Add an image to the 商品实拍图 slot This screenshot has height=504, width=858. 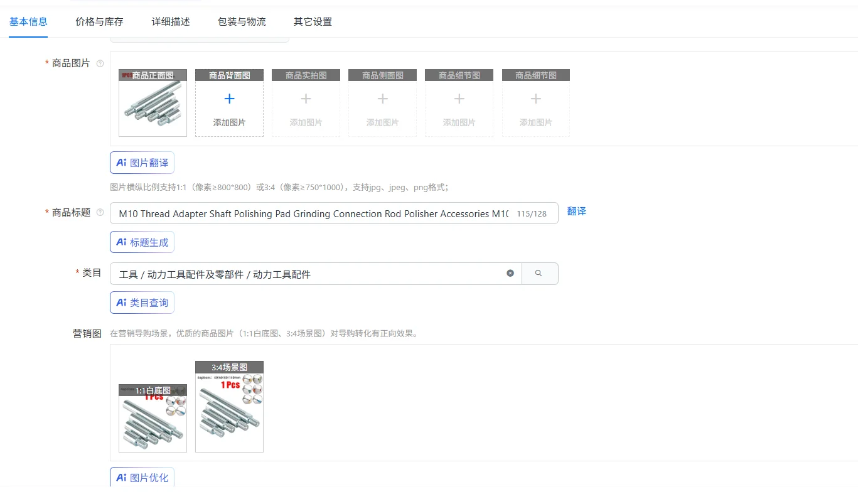[x=306, y=103]
